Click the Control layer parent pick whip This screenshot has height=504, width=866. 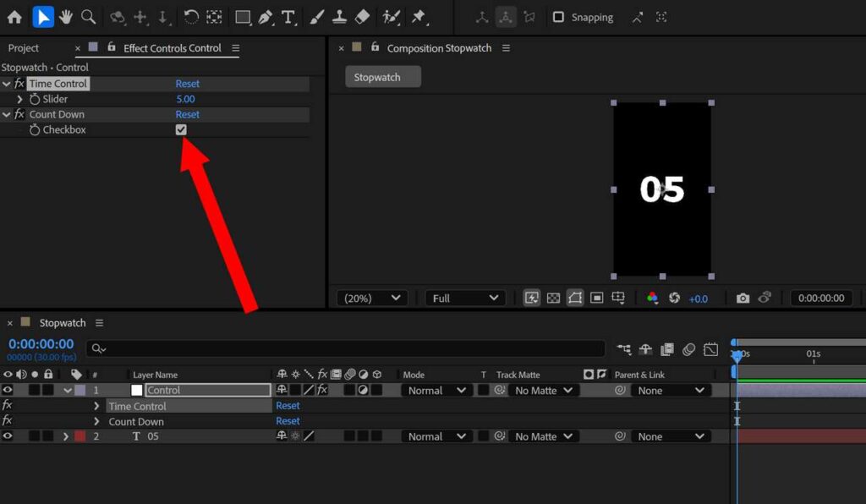click(x=620, y=391)
